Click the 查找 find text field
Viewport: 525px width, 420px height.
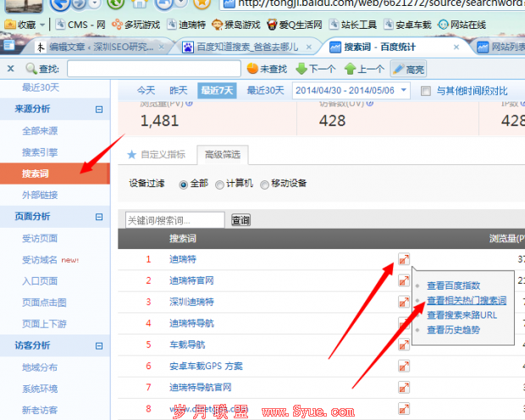point(154,69)
